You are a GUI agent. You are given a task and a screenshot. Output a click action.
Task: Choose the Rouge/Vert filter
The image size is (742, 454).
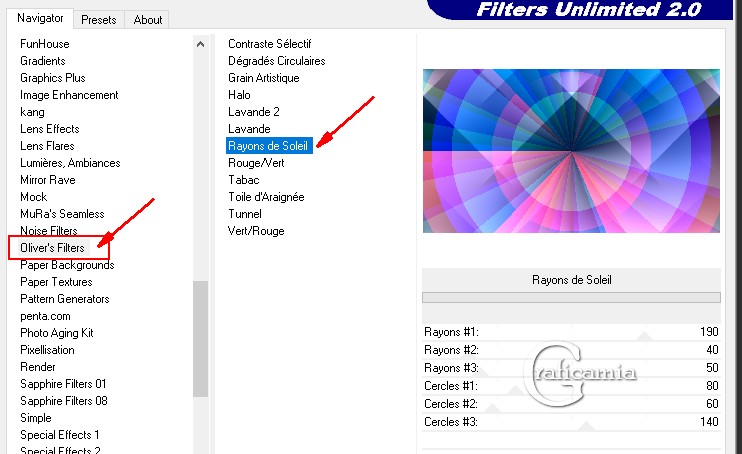pyautogui.click(x=256, y=163)
